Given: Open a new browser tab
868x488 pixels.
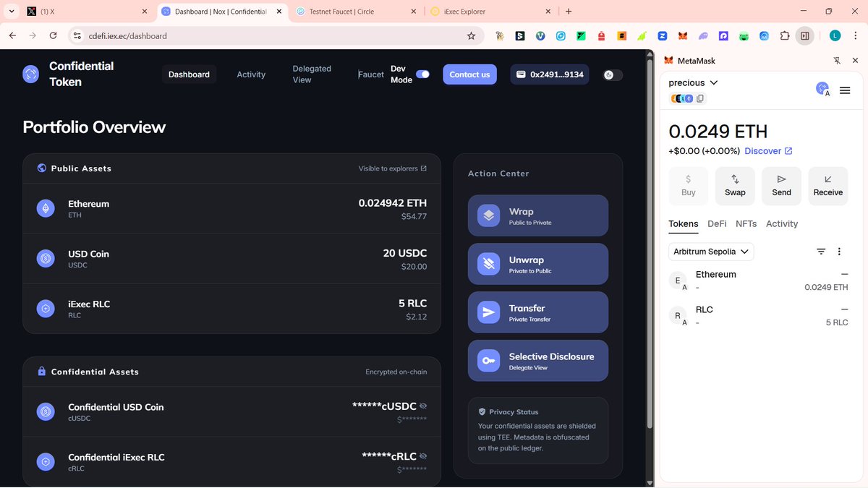Looking at the screenshot, I should (x=569, y=12).
